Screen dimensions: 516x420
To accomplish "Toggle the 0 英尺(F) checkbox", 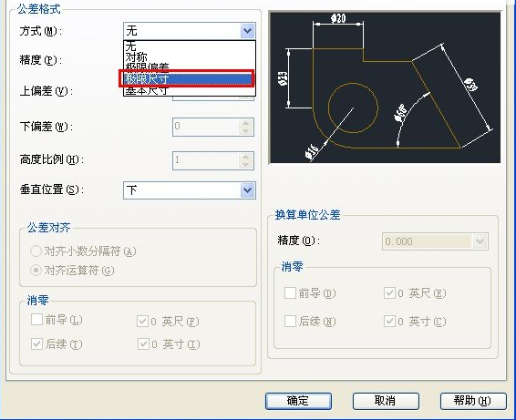I will pyautogui.click(x=142, y=321).
